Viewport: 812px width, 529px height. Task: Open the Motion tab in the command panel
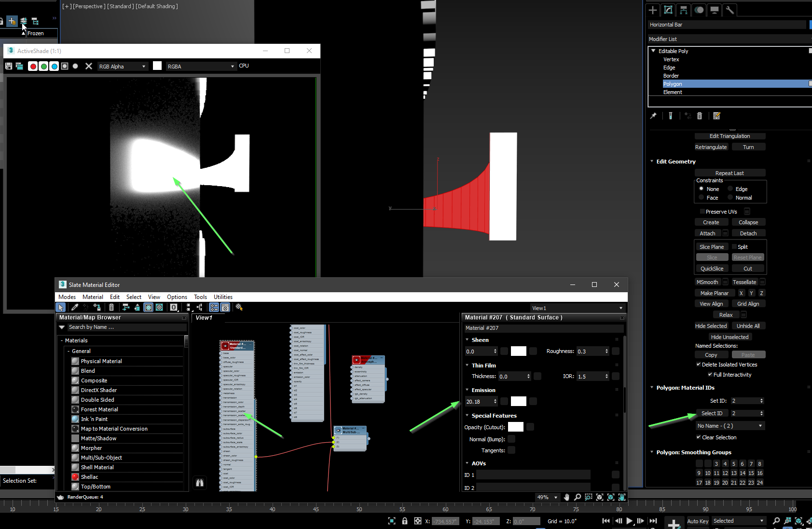point(699,10)
